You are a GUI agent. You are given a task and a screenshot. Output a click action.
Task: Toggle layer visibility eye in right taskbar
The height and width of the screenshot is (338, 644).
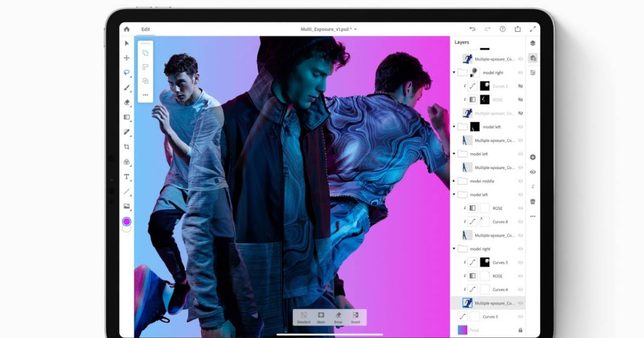[532, 172]
